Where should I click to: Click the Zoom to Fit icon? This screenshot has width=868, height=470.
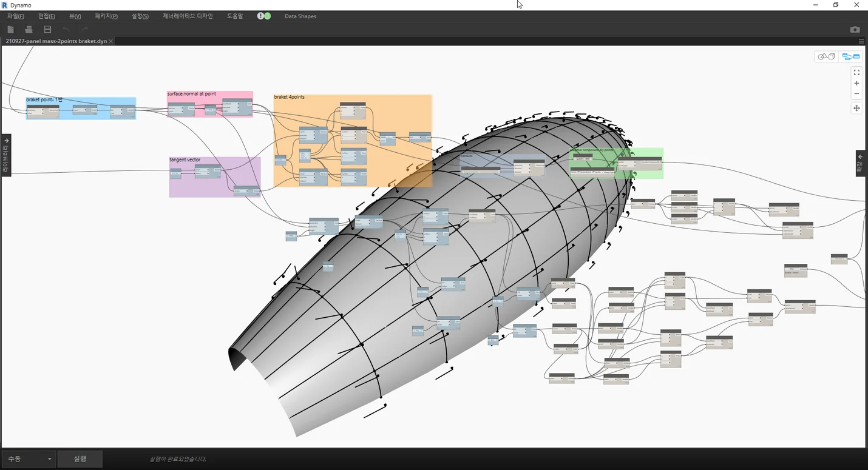[x=856, y=72]
